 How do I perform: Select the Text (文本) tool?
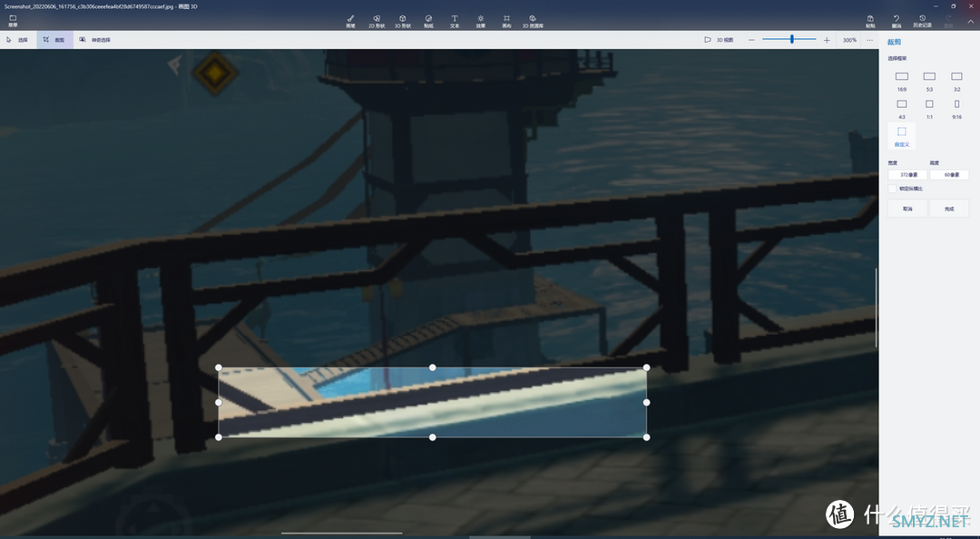tap(455, 21)
